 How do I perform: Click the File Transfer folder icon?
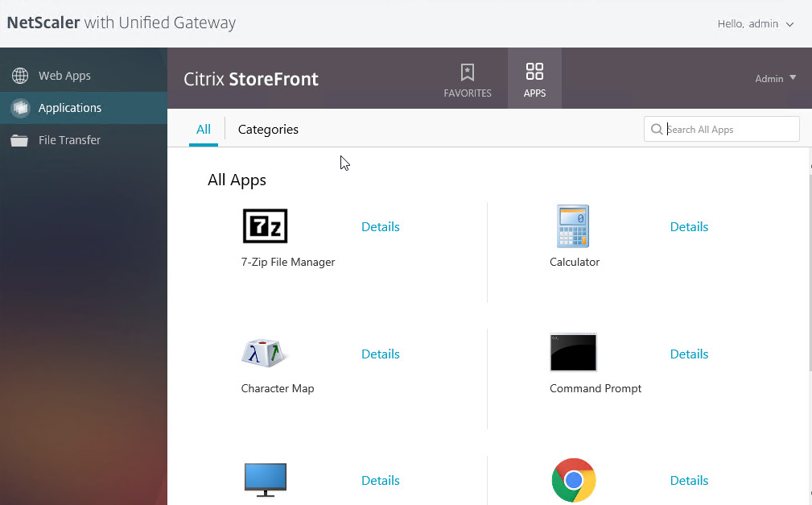[x=19, y=140]
